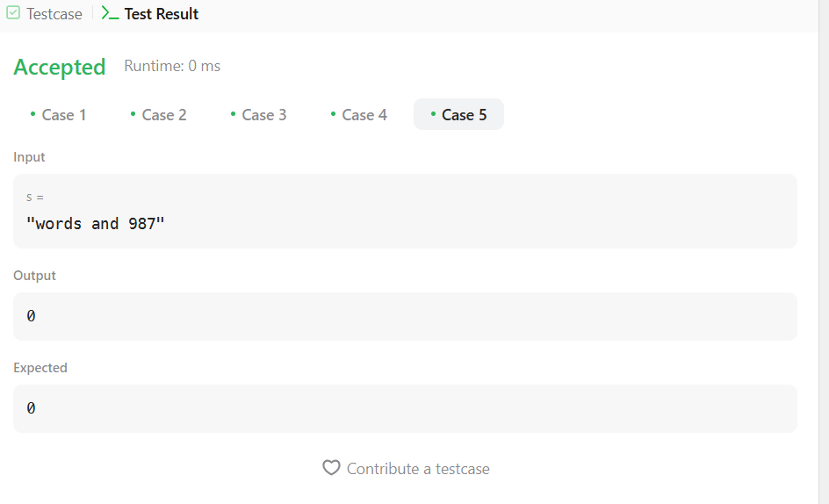Click the Testcase checkbox icon

(13, 12)
